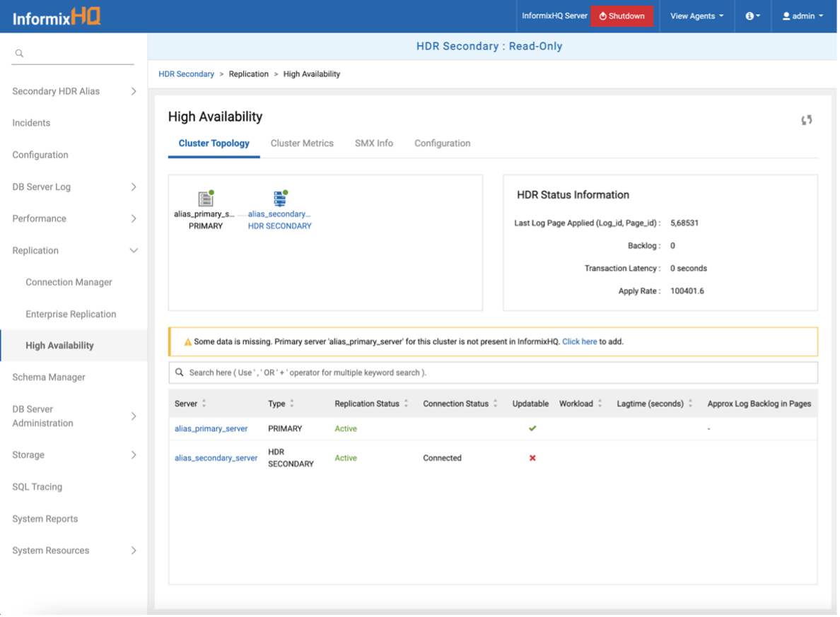Collapse the Replication sidebar chevron
Screen dimensions: 840x617
135,250
